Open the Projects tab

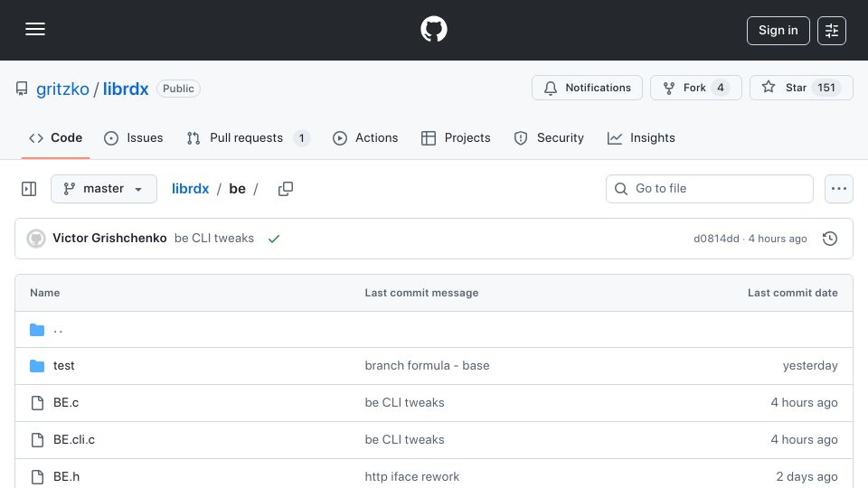point(456,137)
